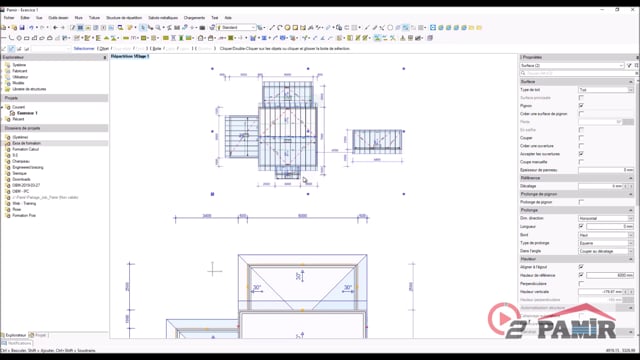The height and width of the screenshot is (360, 640).
Task: Click the Hauteur de référence value field
Action: point(610,275)
